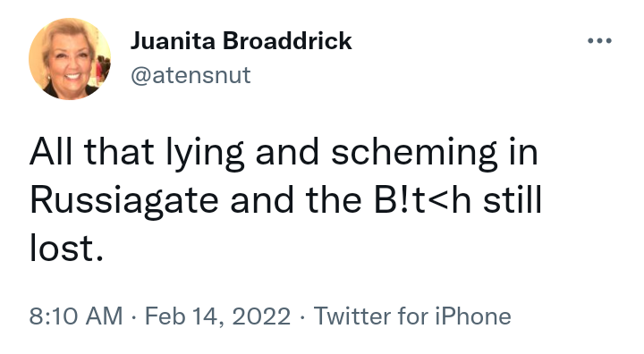Click the word lying in the tweet
Viewport: 644px width, 354px height.
(205, 152)
